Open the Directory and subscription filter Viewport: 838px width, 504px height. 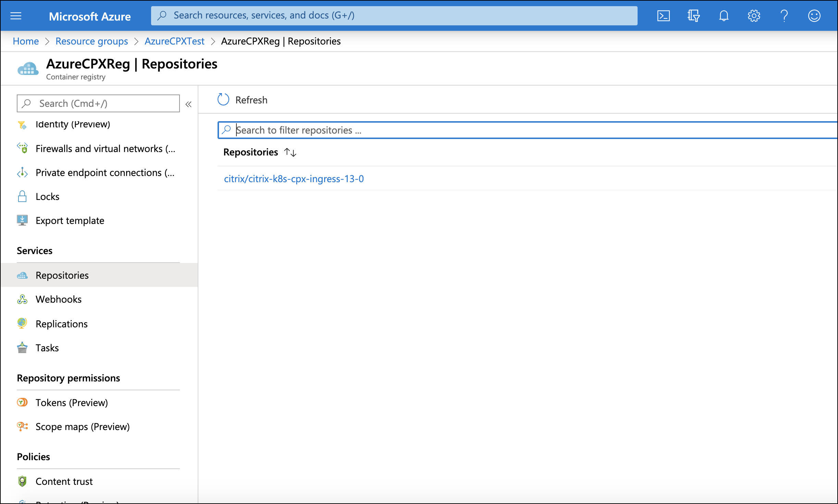click(x=693, y=16)
